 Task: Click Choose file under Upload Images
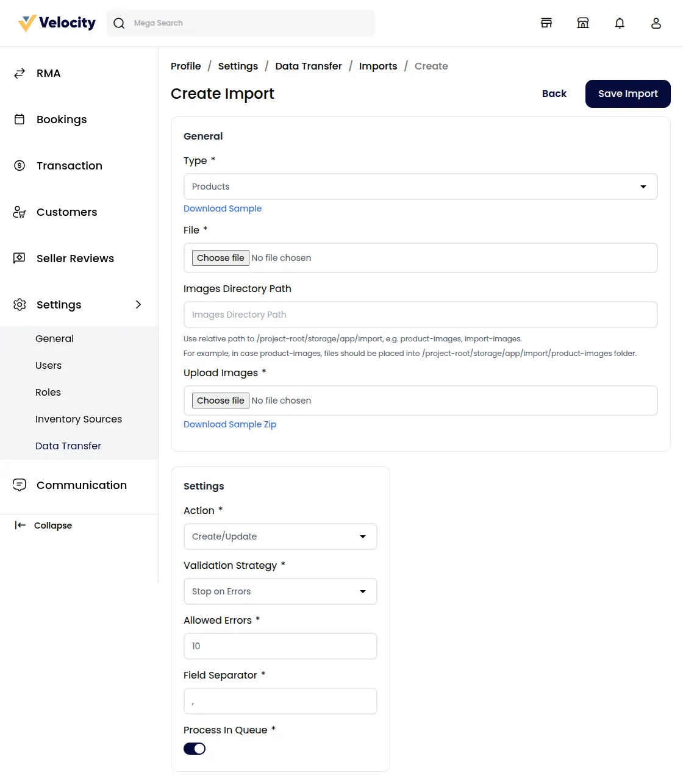pyautogui.click(x=221, y=401)
